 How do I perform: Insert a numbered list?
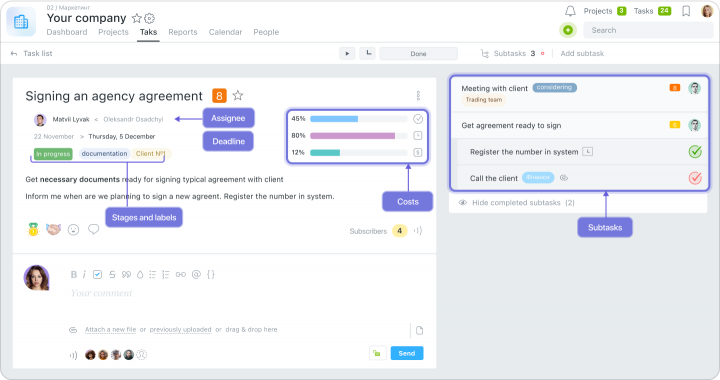[166, 274]
